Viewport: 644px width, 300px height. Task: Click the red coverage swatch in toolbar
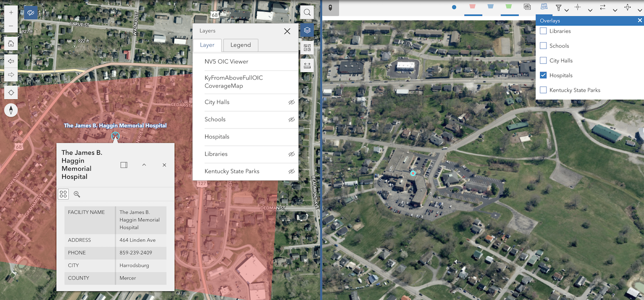[473, 7]
